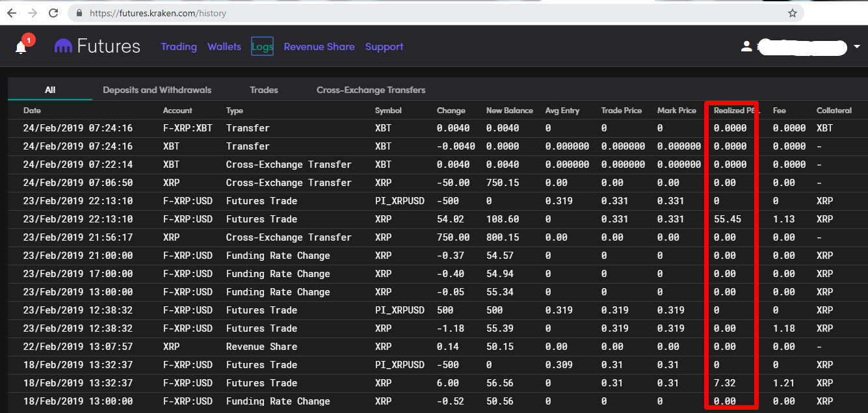
Task: Click the date 22/Feb/2019 13:07:57
Action: point(78,347)
